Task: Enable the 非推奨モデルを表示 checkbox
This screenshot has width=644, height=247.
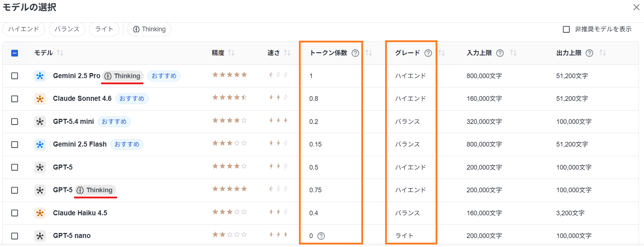Action: (566, 29)
